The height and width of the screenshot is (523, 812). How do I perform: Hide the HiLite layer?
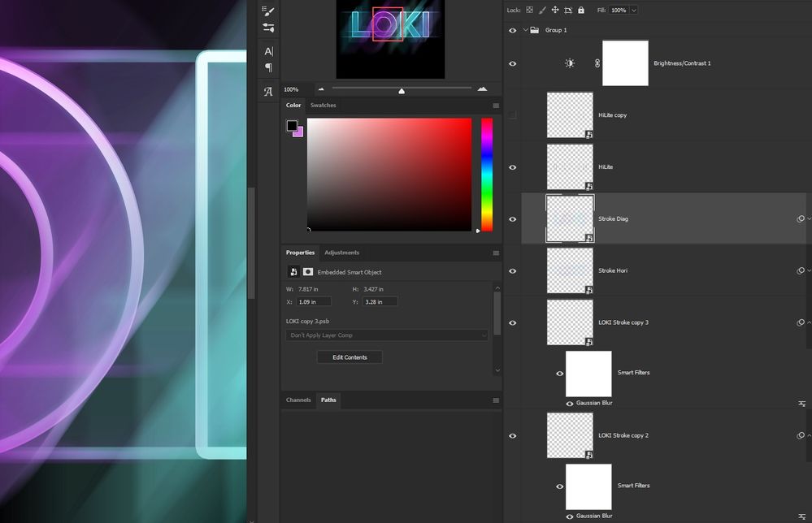[x=513, y=167]
